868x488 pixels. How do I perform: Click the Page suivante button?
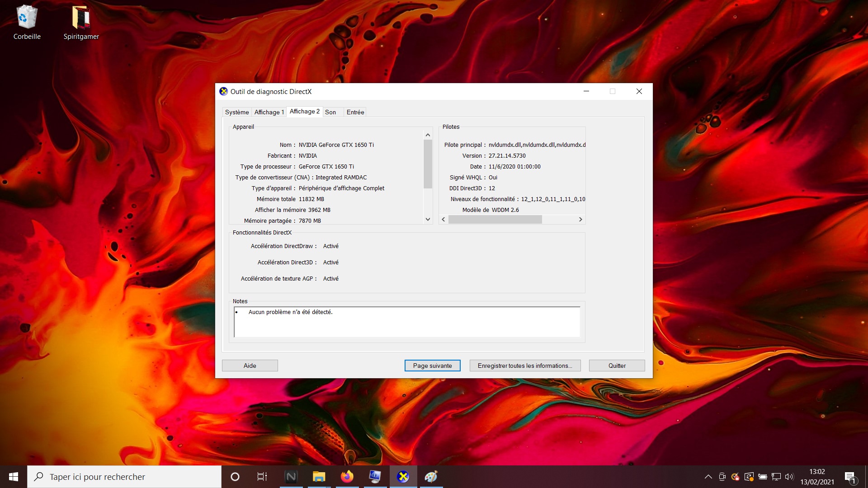click(x=432, y=366)
